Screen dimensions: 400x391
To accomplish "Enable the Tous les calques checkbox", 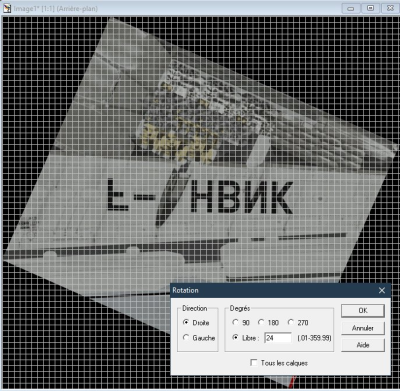I will (x=254, y=362).
